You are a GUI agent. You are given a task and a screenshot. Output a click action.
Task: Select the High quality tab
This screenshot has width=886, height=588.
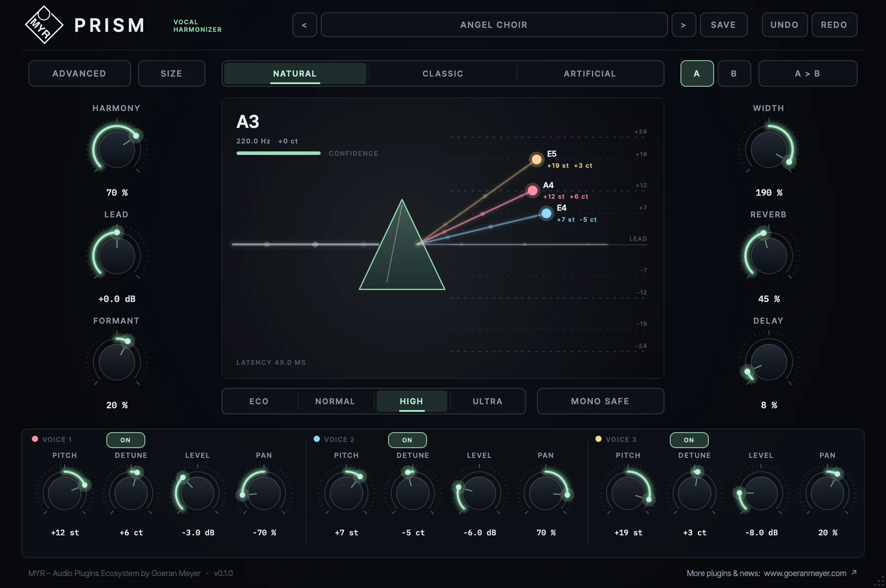411,401
